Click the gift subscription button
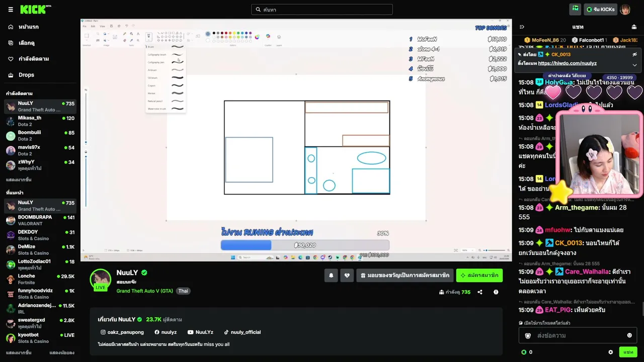Screen dimensions: 644x362 tap(405, 276)
